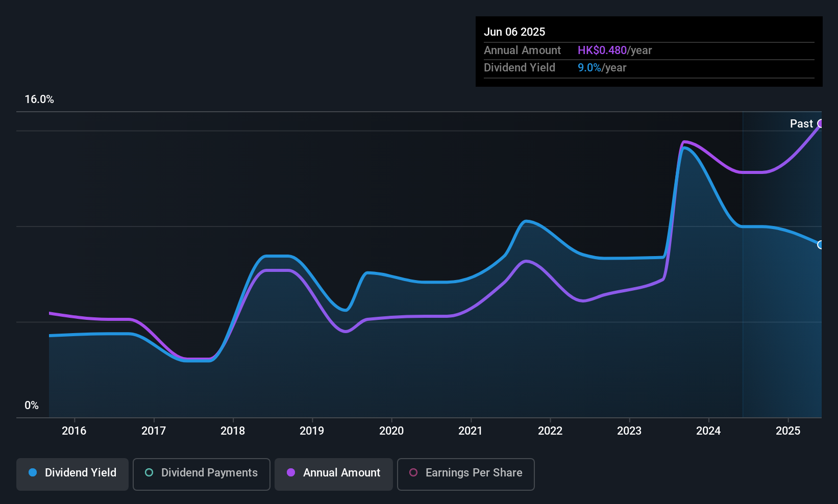Click the teal Dividend Payments legend circle
Image resolution: width=838 pixels, height=504 pixels.
point(149,472)
